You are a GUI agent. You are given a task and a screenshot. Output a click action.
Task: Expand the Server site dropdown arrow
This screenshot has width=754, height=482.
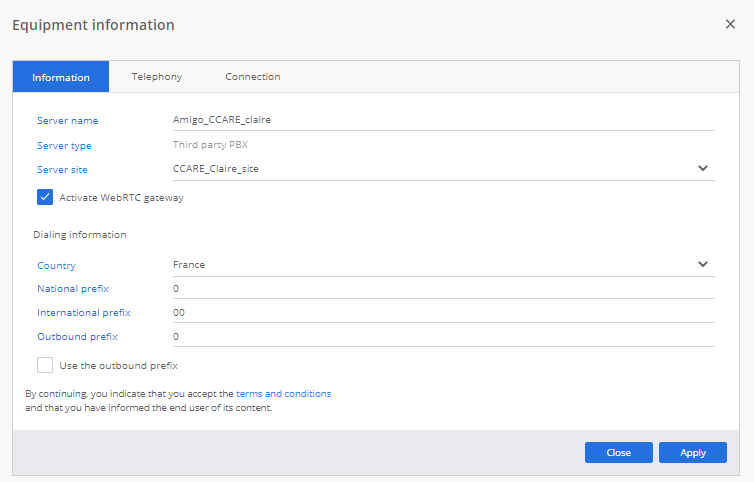(x=702, y=169)
